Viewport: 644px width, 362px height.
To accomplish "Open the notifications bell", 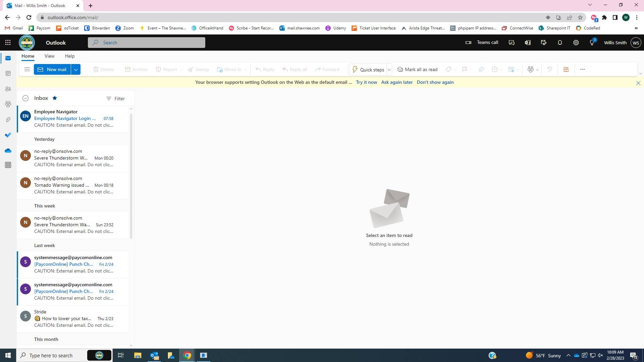I will tap(560, 43).
